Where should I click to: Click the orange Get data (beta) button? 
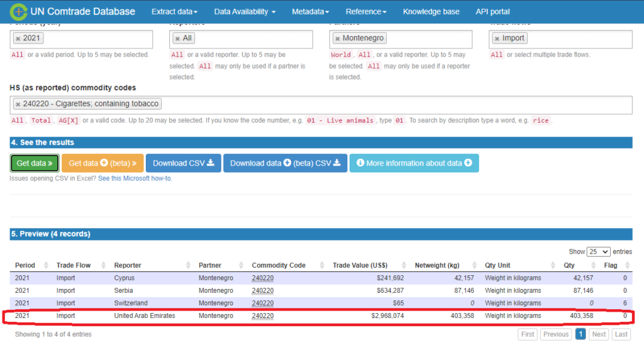(103, 163)
